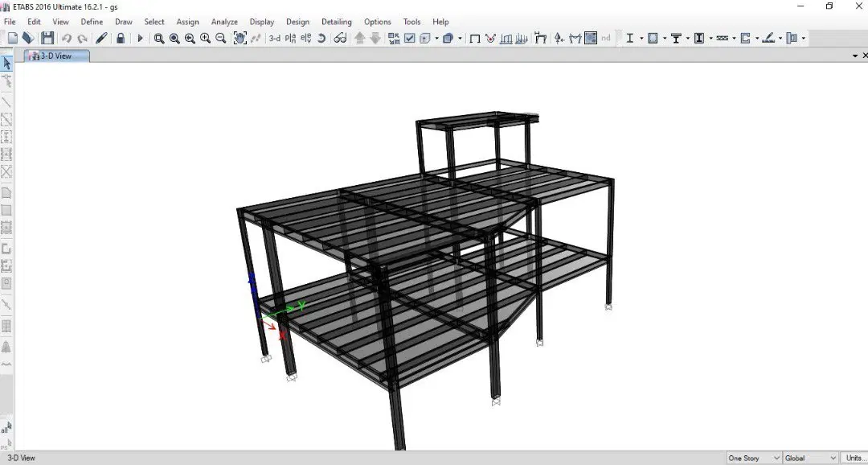Select the pointer tool in the left sidebar

6,64
